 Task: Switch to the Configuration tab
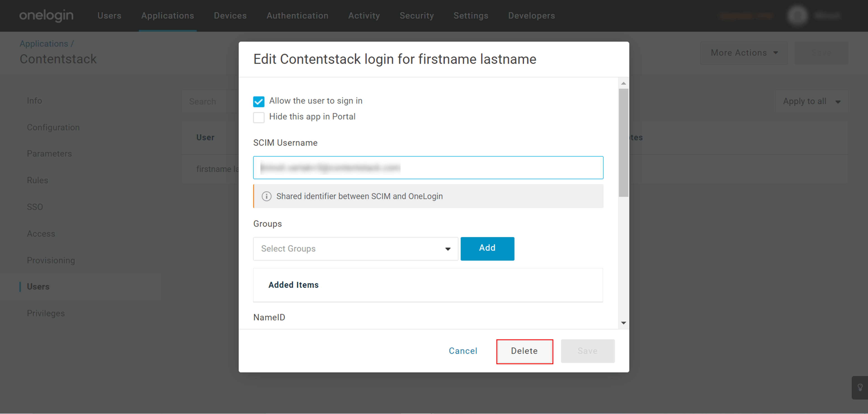pos(53,127)
